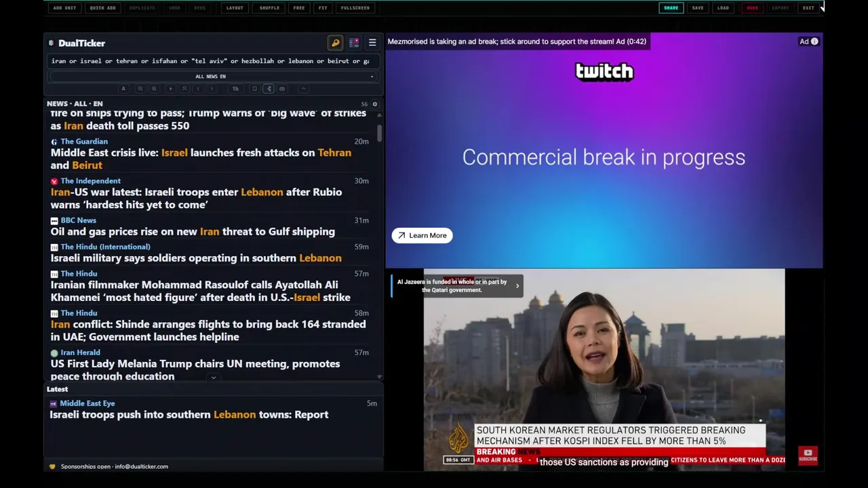Click the Ad info icon on Twitch
The height and width of the screenshot is (488, 868).
[x=814, y=41]
